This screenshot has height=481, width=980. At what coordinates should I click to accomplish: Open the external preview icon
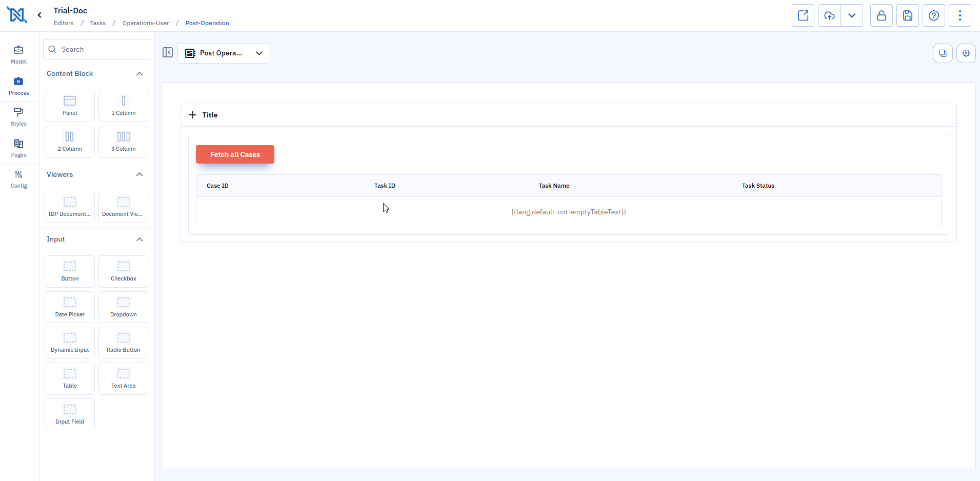click(x=803, y=15)
